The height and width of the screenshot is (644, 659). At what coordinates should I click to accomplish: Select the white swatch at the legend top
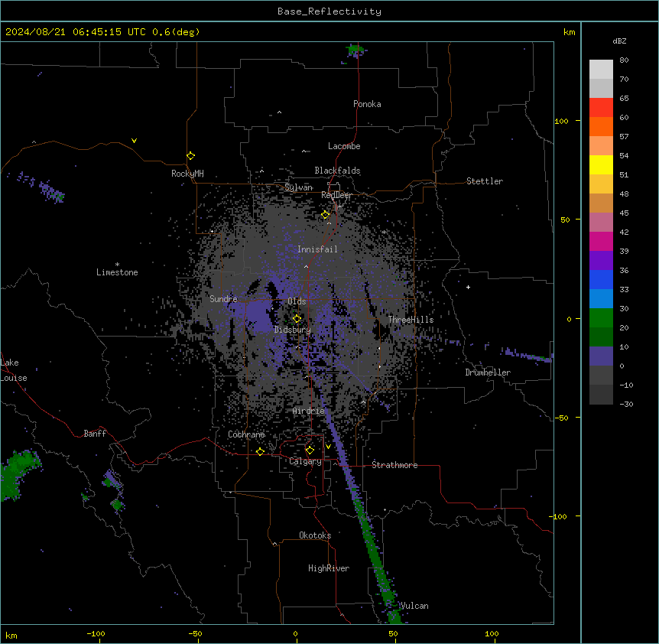(x=601, y=70)
